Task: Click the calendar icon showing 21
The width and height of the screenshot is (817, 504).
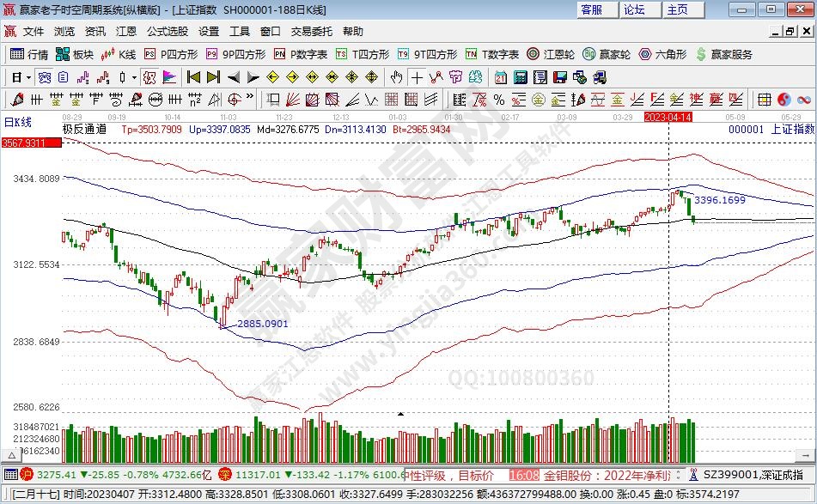Action: click(501, 76)
